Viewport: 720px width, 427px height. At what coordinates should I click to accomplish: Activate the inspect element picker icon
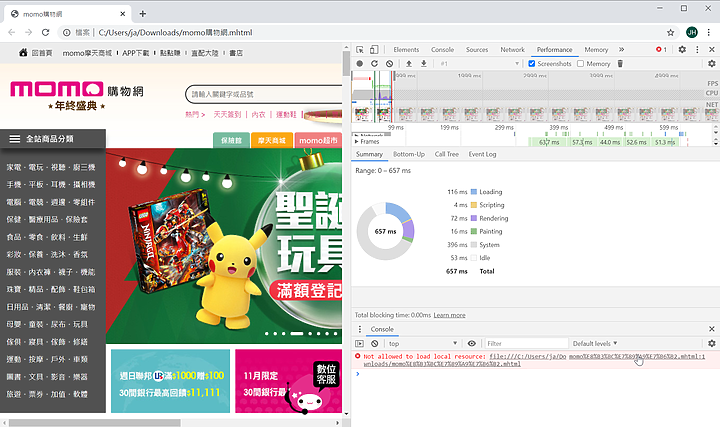[360, 50]
